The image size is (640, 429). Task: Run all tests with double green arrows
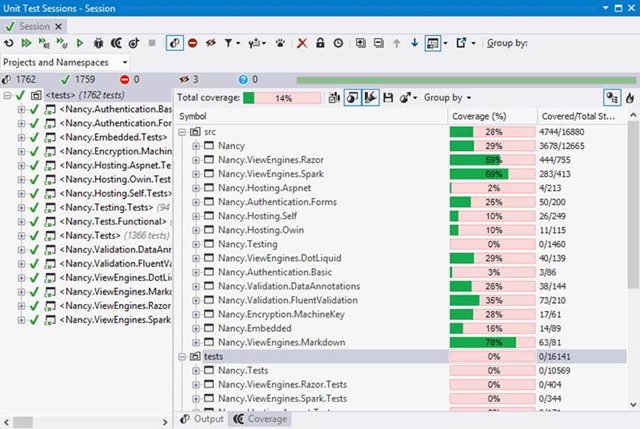[x=27, y=43]
